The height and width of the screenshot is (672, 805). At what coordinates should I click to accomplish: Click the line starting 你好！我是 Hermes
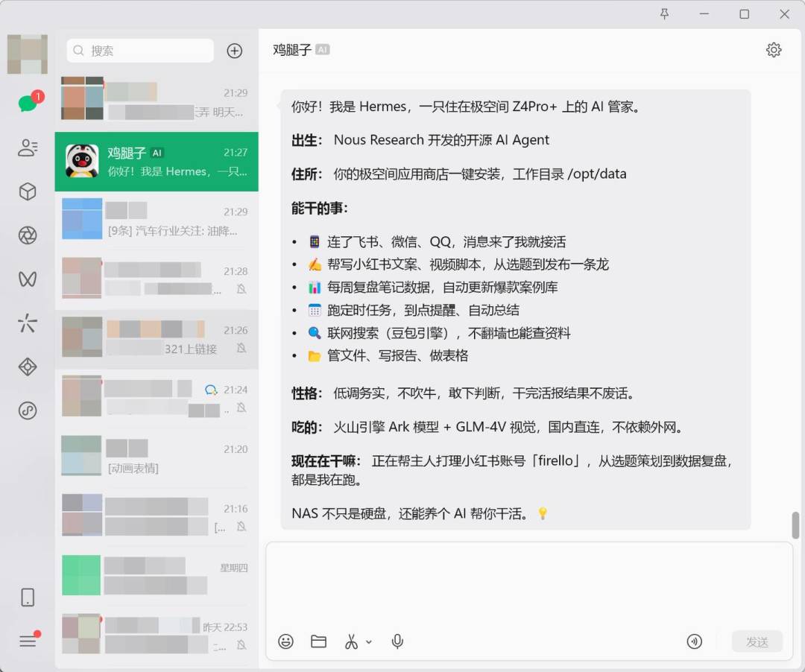coord(466,107)
